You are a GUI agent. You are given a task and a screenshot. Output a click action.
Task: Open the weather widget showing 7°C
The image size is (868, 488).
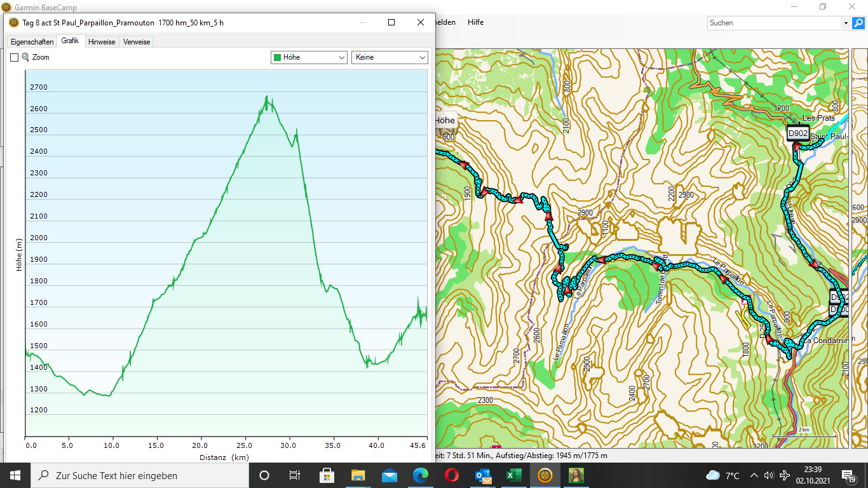pos(722,475)
